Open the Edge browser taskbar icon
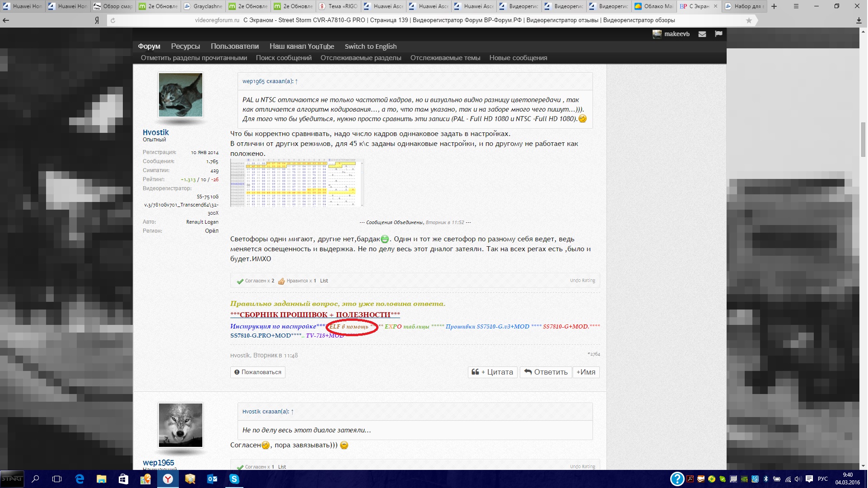This screenshot has height=488, width=868. [79, 479]
